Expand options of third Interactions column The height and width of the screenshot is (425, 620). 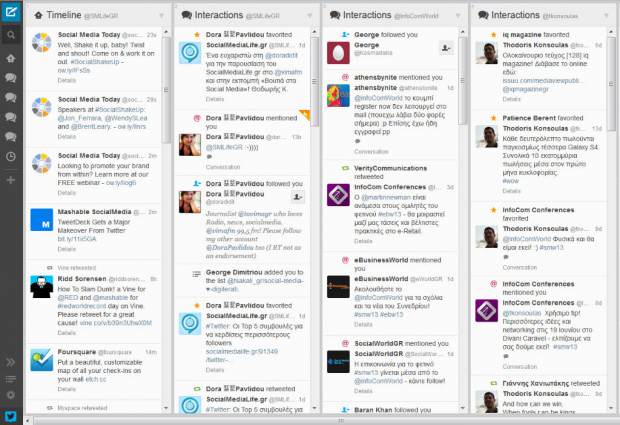coord(606,15)
